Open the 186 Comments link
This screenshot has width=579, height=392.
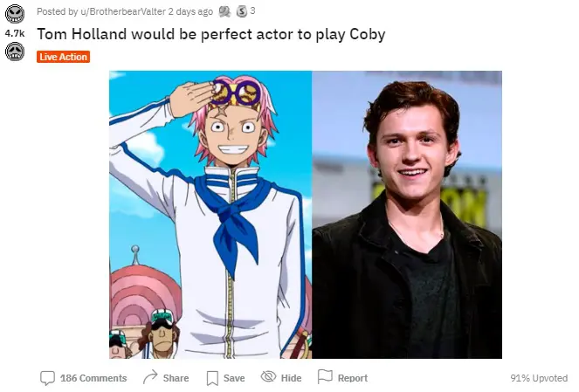tap(93, 378)
